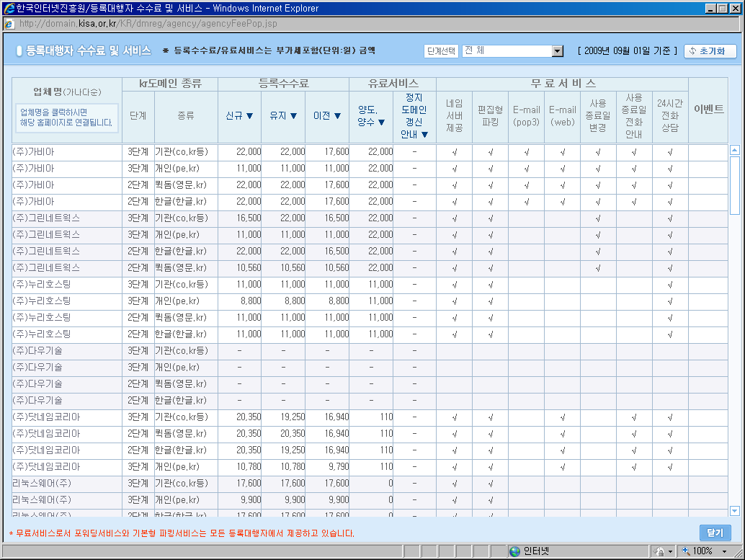The height and width of the screenshot is (560, 745).
Task: Click the E-mail (pop3) column header
Action: coord(527,117)
